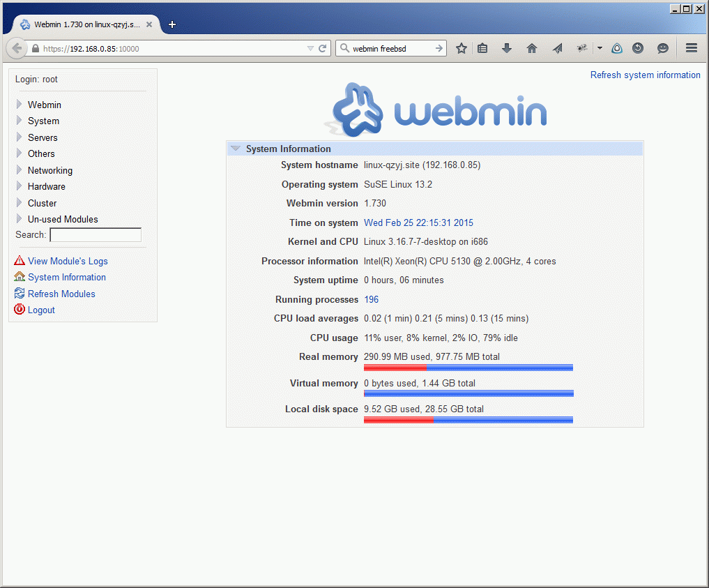Open a new tab with plus button

171,24
